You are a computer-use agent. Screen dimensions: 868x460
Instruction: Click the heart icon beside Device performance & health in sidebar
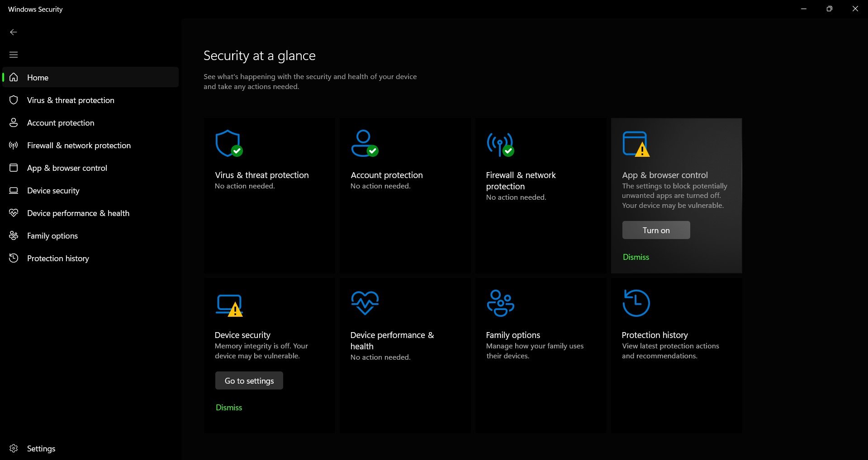pyautogui.click(x=14, y=213)
